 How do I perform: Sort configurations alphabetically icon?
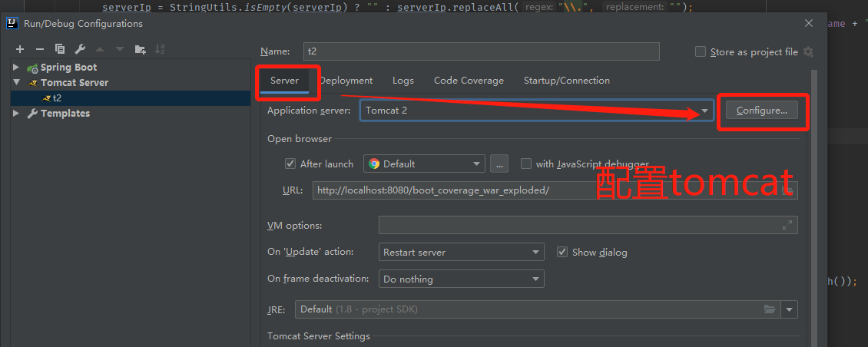pos(160,49)
